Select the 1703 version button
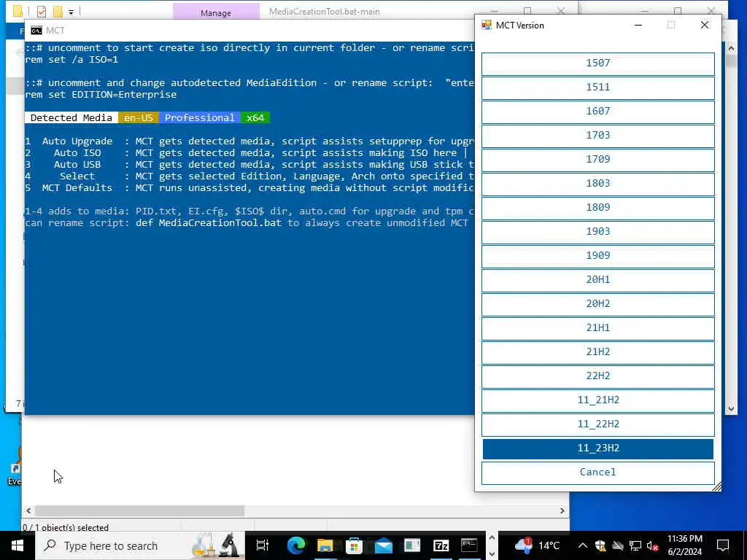This screenshot has height=560, width=747. pos(598,136)
